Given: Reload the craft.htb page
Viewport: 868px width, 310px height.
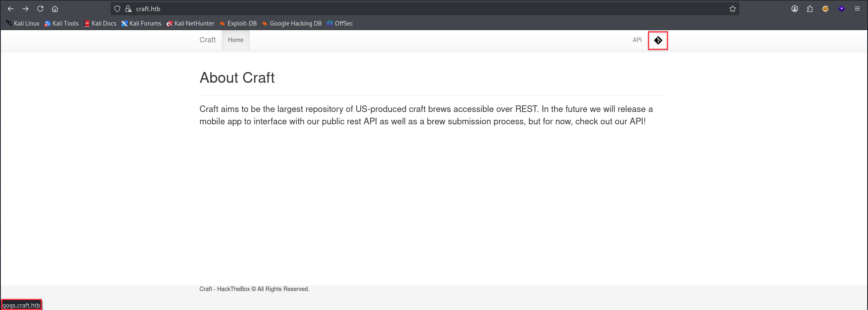Looking at the screenshot, I should [40, 9].
